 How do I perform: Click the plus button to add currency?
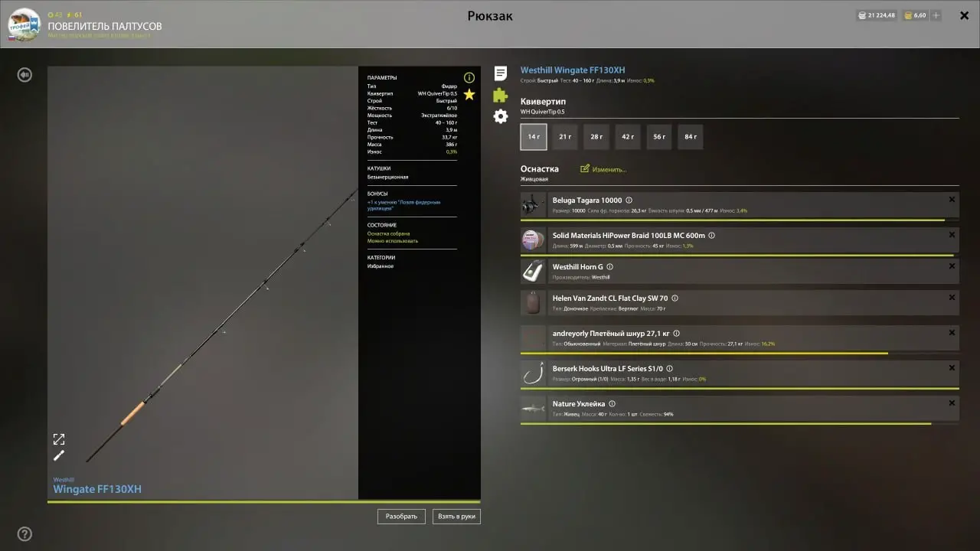coord(936,15)
